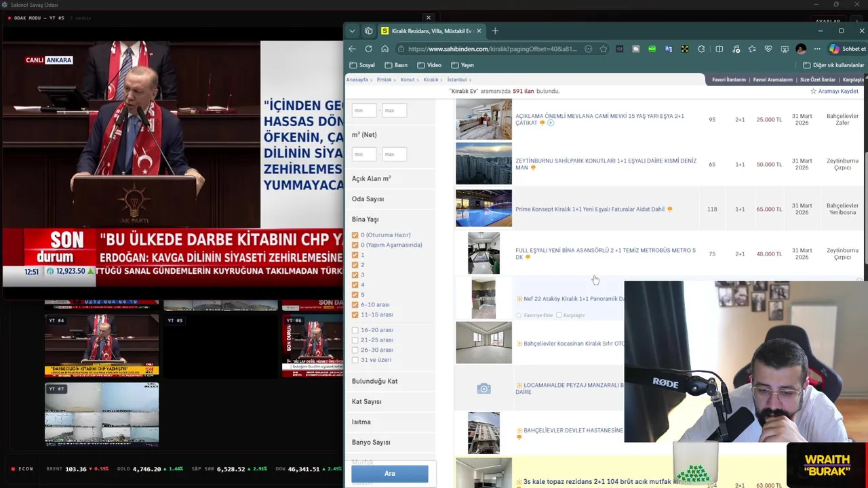Open the browser home page icon

384,49
